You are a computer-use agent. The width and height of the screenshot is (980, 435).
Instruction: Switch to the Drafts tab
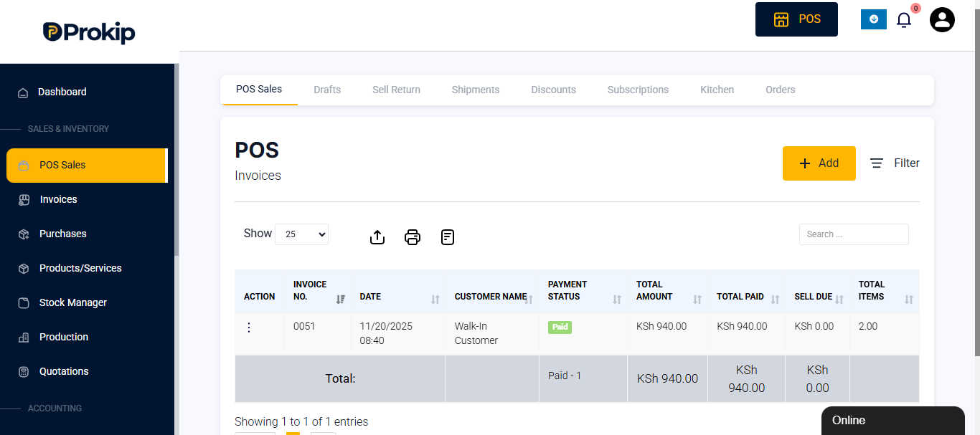pyautogui.click(x=327, y=90)
